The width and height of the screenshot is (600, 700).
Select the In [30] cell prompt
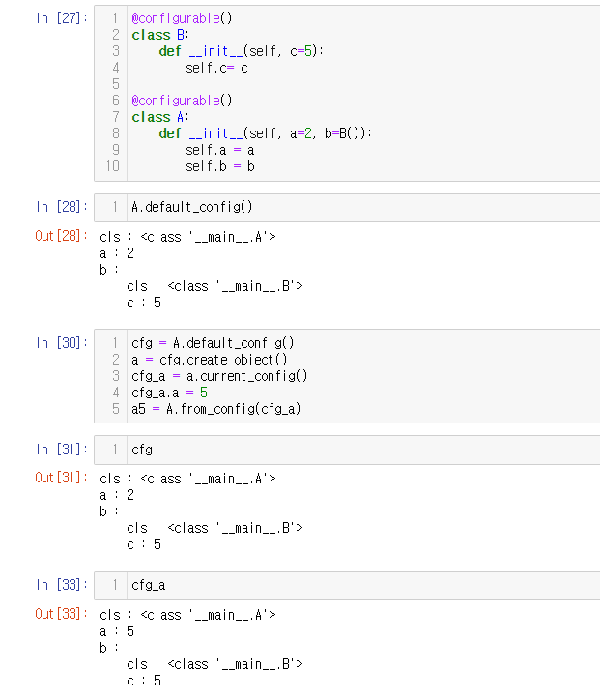[62, 343]
